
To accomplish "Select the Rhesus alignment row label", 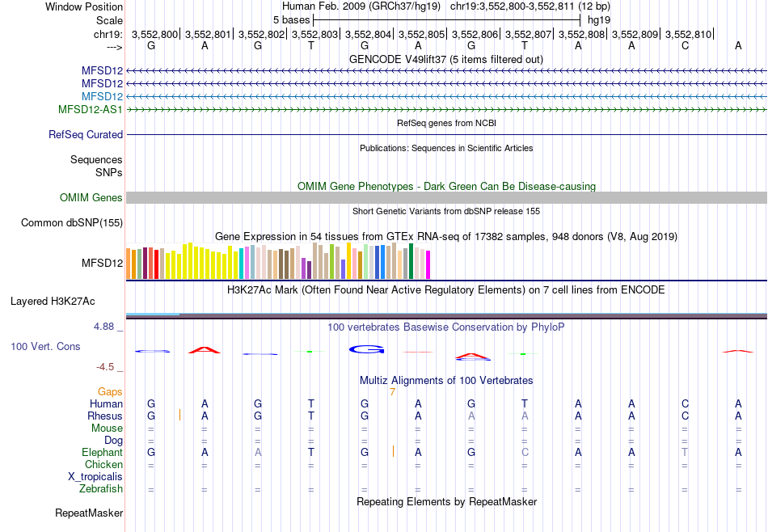I will click(105, 416).
